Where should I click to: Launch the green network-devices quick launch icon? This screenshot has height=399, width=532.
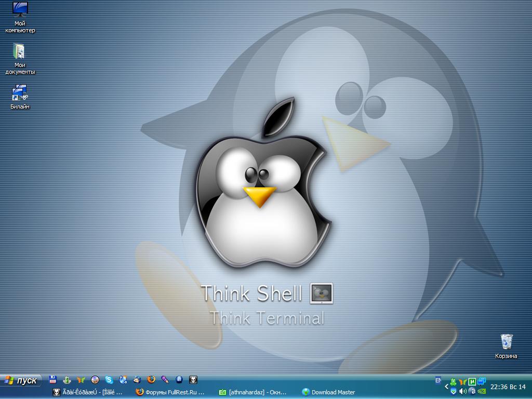point(67,380)
